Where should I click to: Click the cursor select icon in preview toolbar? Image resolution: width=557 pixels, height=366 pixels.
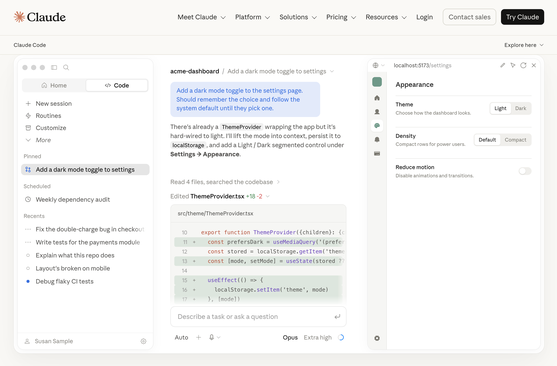click(x=513, y=65)
